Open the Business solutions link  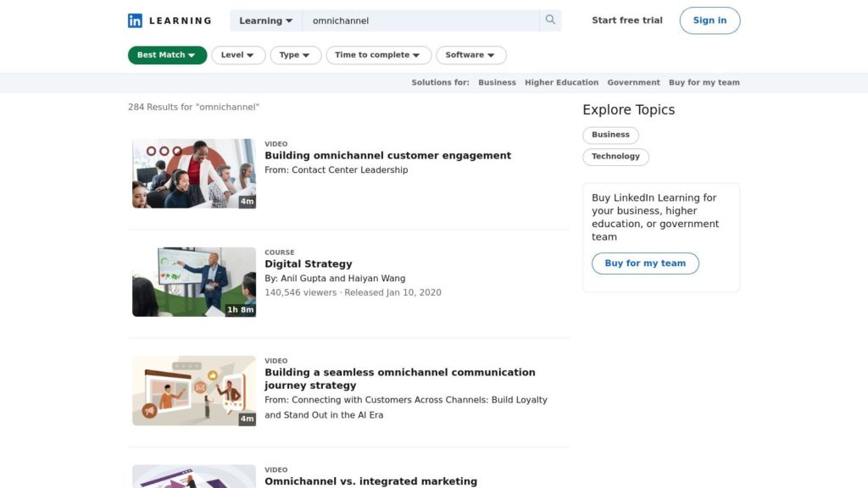(x=497, y=82)
